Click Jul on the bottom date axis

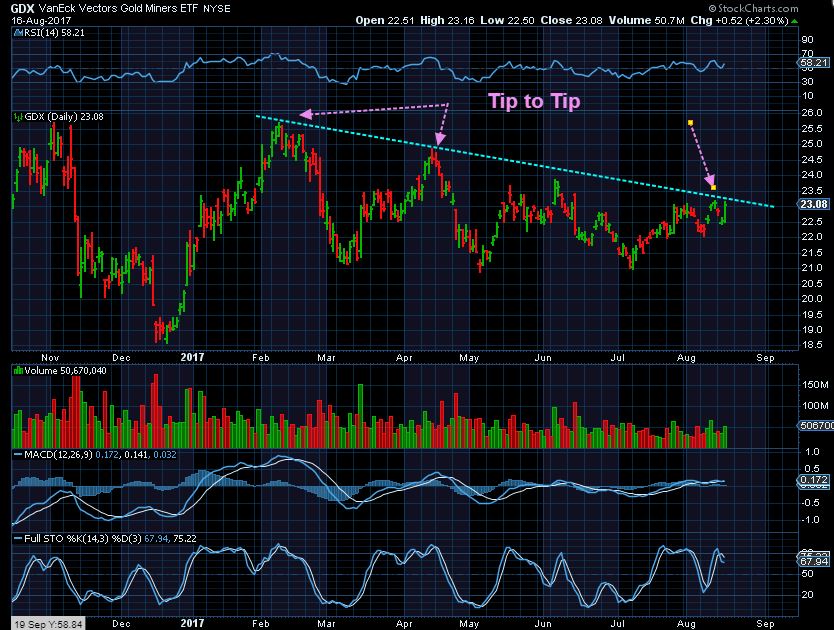pyautogui.click(x=617, y=623)
